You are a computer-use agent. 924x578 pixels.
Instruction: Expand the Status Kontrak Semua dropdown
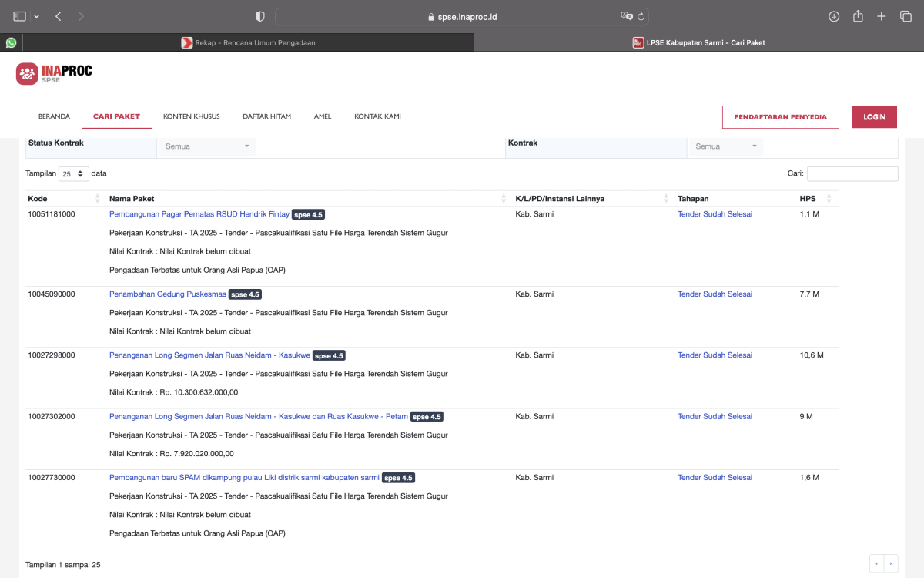pyautogui.click(x=206, y=146)
